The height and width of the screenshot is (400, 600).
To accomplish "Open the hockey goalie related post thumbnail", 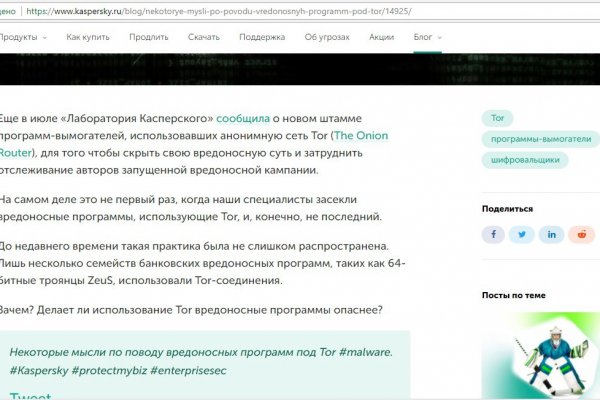I will tap(540, 355).
